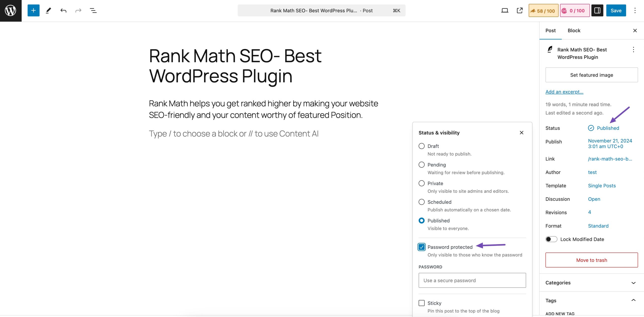Screen dimensions: 644x317
Task: Switch to the Post tab
Action: [551, 30]
